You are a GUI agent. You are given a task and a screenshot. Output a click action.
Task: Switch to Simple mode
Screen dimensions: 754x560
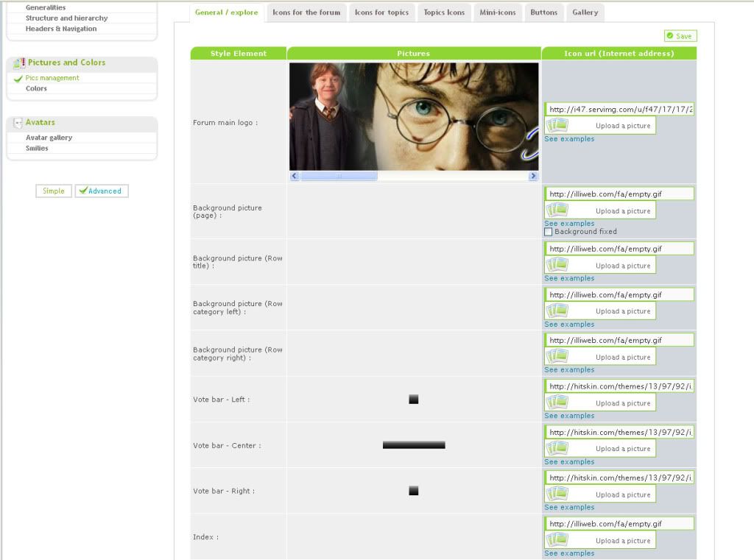coord(53,191)
